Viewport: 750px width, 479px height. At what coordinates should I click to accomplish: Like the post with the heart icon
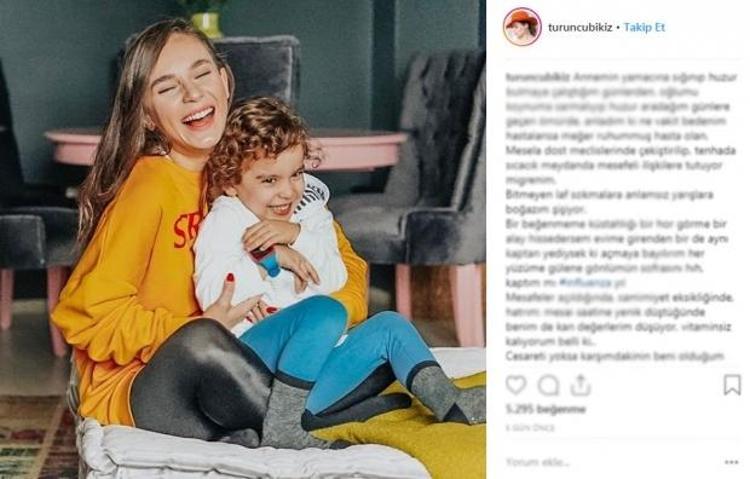pos(516,385)
